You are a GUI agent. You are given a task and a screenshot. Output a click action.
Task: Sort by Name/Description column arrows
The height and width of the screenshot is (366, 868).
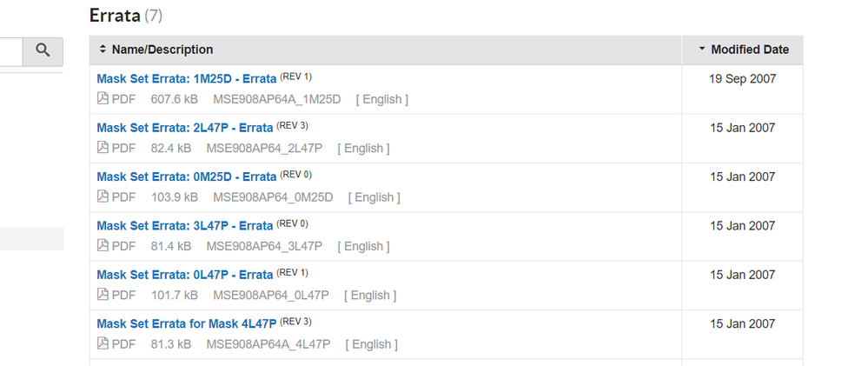click(103, 50)
